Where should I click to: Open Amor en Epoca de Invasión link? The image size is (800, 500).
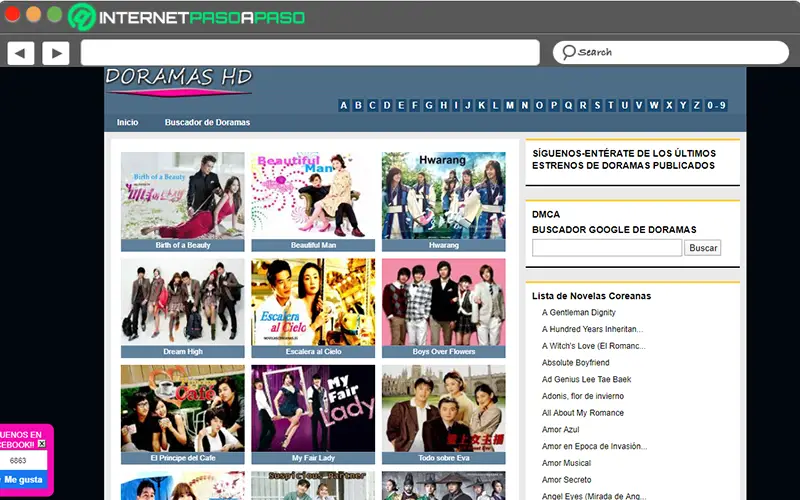coord(594,446)
